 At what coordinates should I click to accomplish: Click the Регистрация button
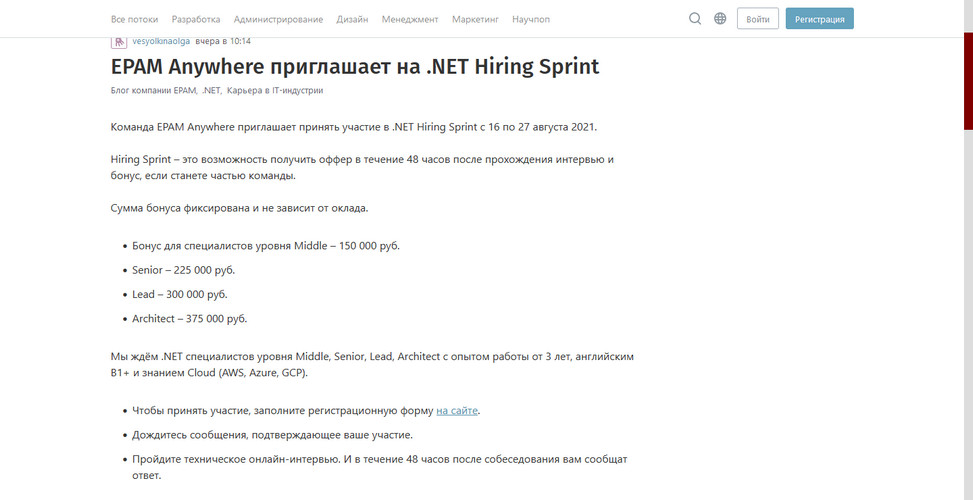(x=820, y=19)
